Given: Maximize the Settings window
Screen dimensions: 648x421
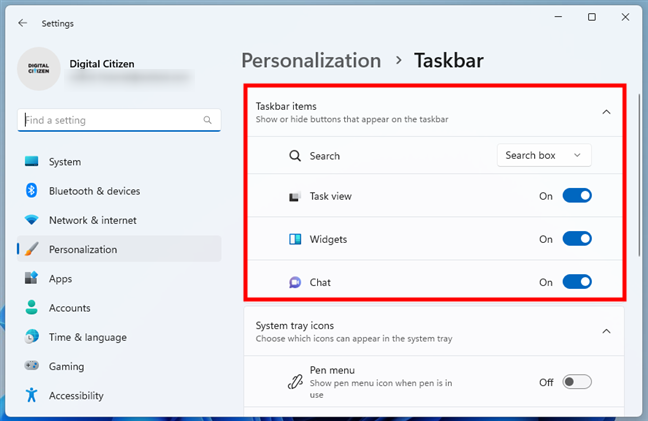Looking at the screenshot, I should [592, 17].
